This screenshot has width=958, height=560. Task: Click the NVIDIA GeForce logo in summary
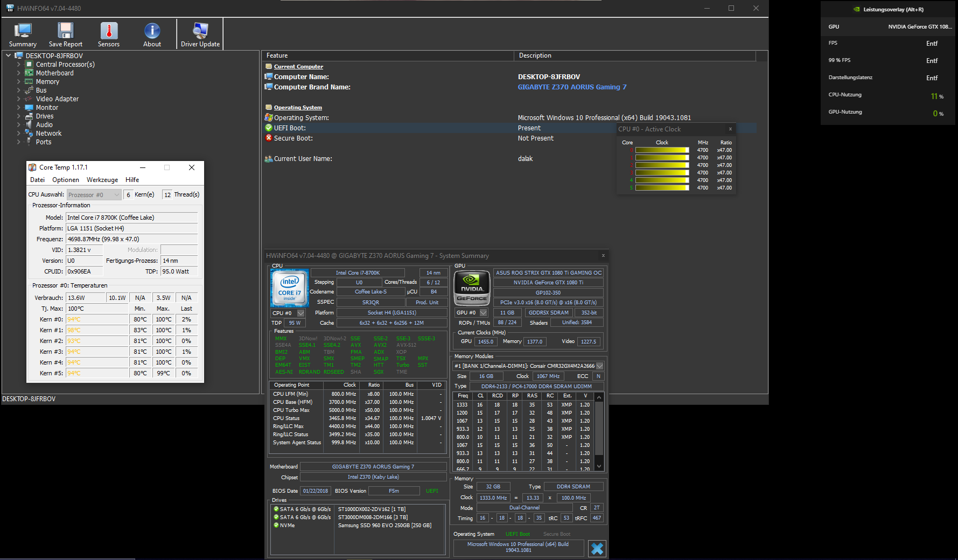click(472, 288)
